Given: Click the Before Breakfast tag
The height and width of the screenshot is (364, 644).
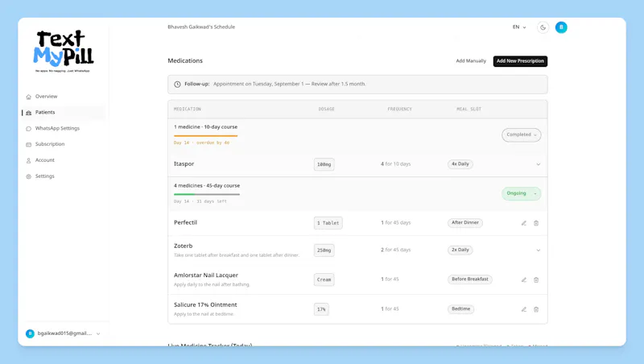Looking at the screenshot, I should tap(470, 279).
